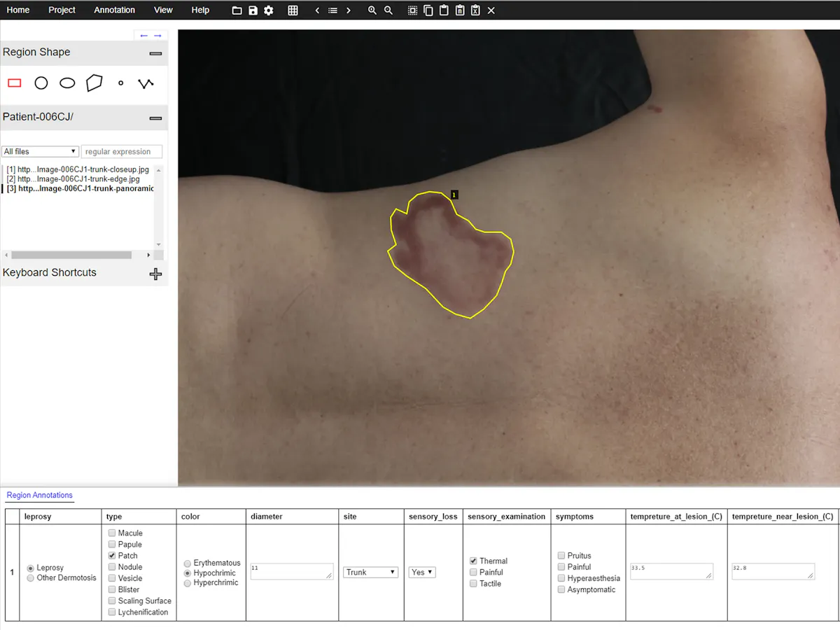This screenshot has height=630, width=840.
Task: Open Help menu
Action: tap(200, 10)
